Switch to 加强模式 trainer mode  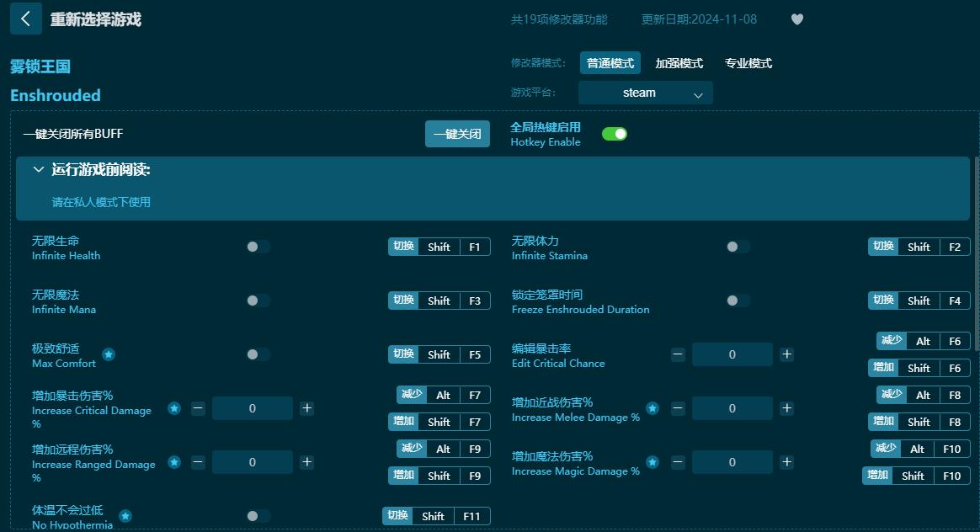click(x=679, y=62)
